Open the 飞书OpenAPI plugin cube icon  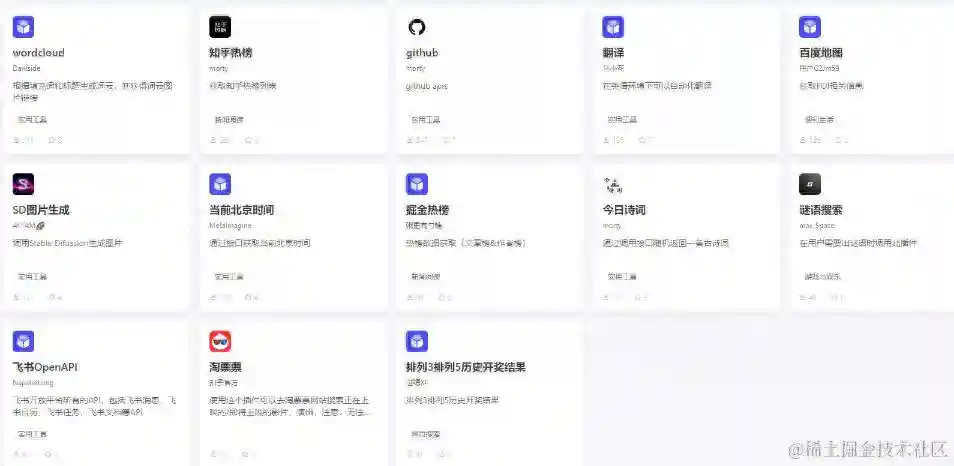(x=23, y=341)
